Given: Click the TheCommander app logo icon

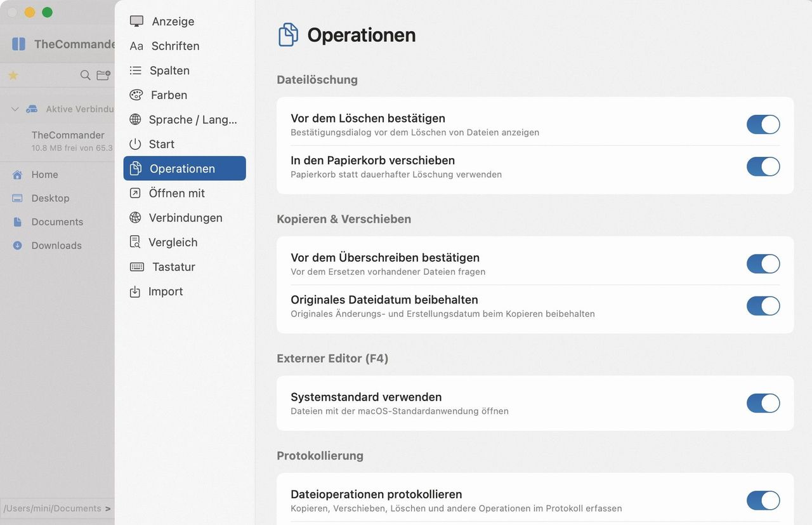Looking at the screenshot, I should (x=19, y=44).
